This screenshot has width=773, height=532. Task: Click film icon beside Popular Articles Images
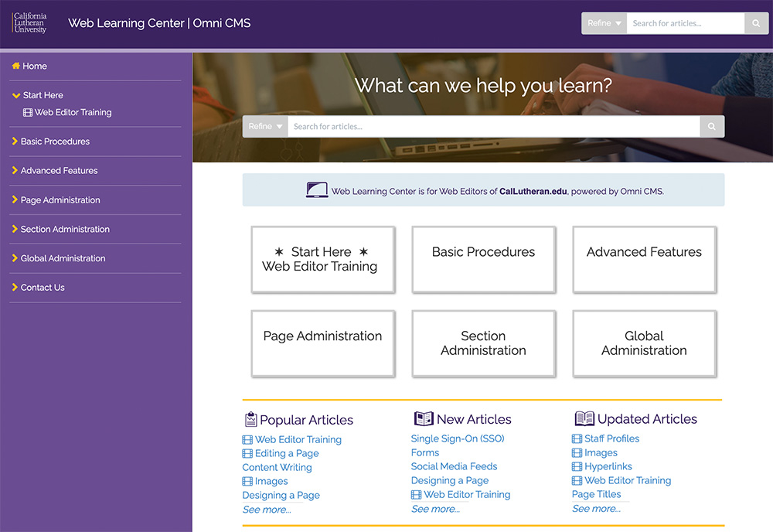[247, 481]
